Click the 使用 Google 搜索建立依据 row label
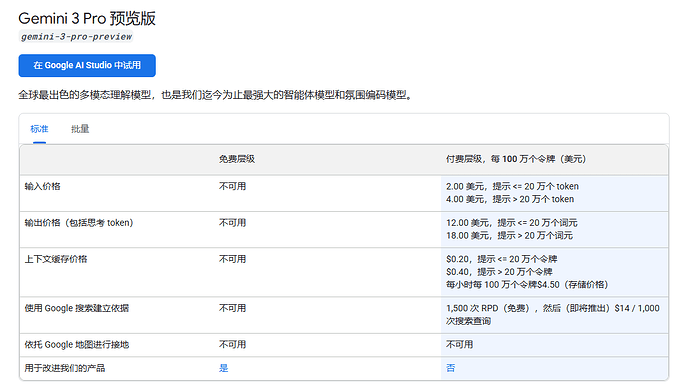This screenshot has height=391, width=690. pyautogui.click(x=77, y=308)
